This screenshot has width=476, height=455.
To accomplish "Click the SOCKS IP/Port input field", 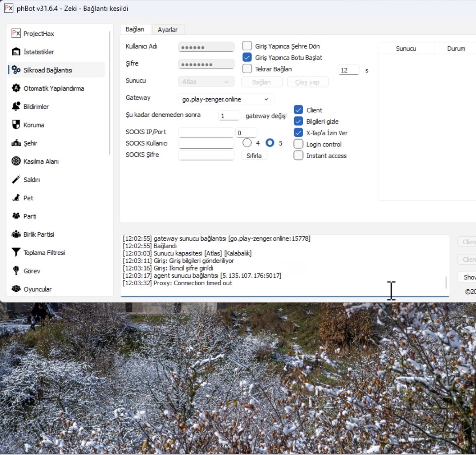I will [x=206, y=133].
